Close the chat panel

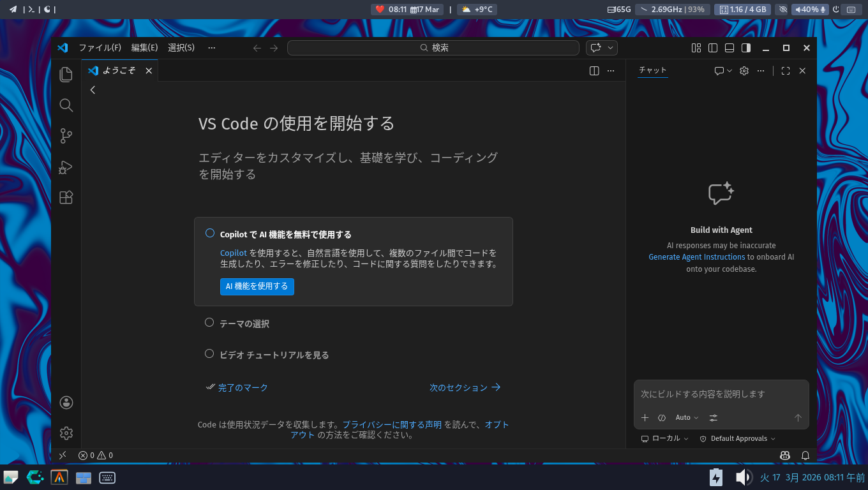tap(802, 71)
